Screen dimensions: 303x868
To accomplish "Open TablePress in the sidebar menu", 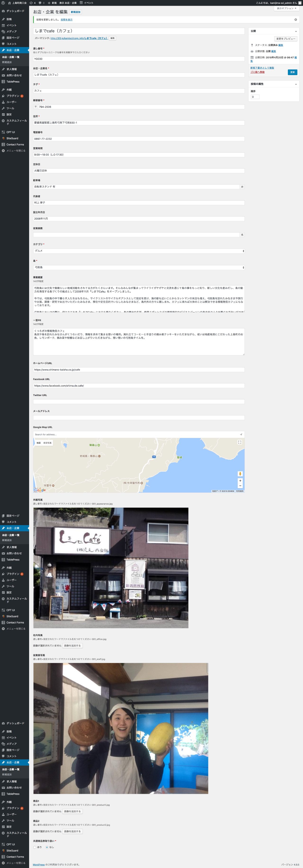I will click(x=13, y=82).
